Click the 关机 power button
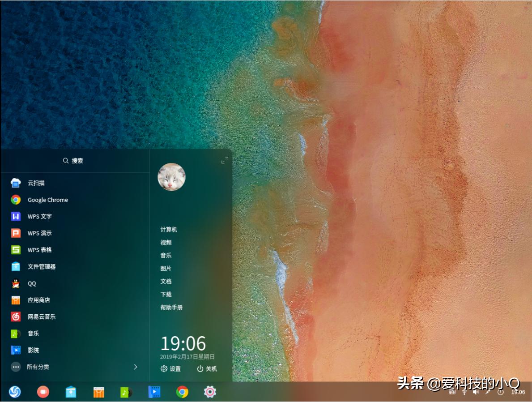The width and height of the screenshot is (532, 402). pyautogui.click(x=207, y=369)
